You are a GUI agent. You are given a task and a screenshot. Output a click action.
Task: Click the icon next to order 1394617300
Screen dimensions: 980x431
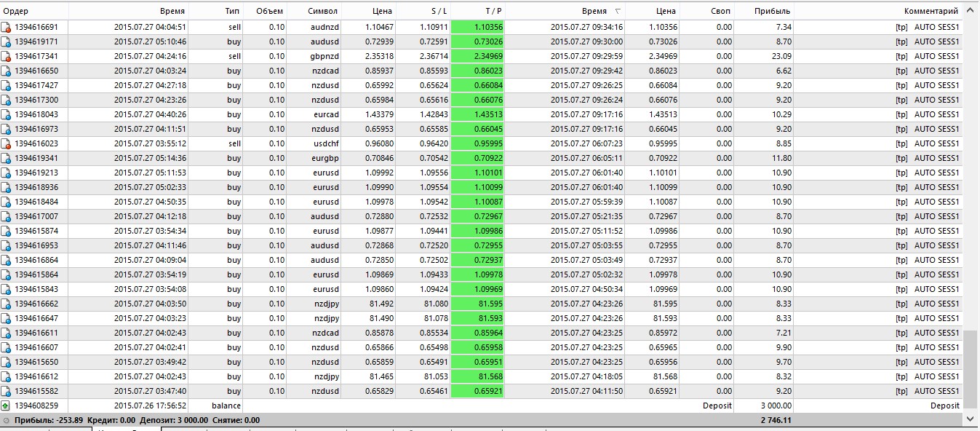coord(7,100)
